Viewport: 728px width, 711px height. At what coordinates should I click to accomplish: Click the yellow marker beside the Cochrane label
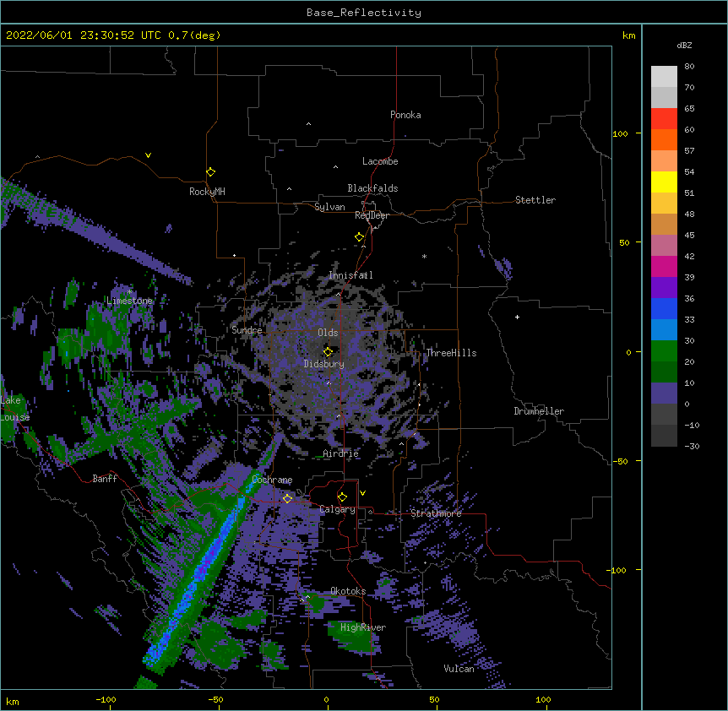287,498
